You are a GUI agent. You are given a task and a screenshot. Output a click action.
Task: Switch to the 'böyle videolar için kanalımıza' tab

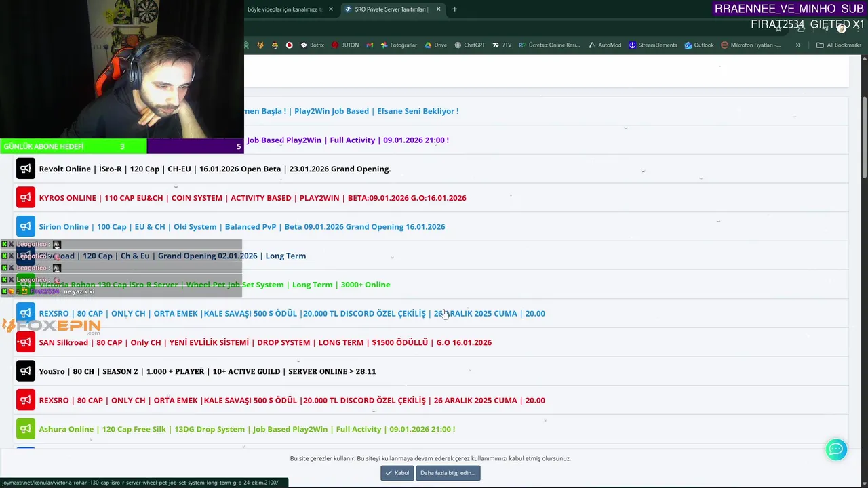(x=285, y=9)
